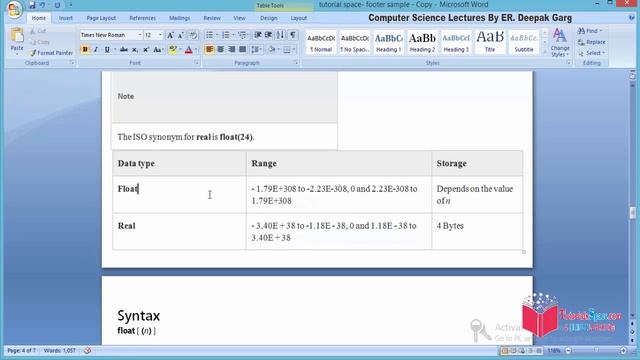Apply text highlight color
Image resolution: width=640 pixels, height=360 pixels.
(x=173, y=50)
